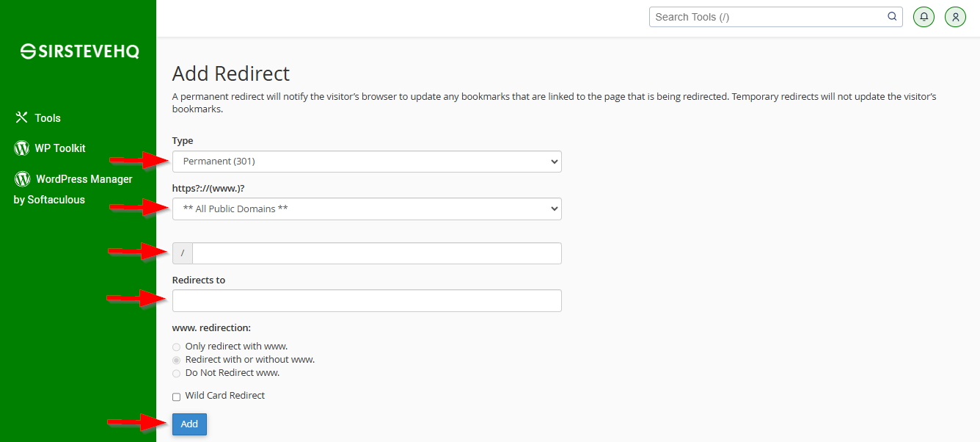The height and width of the screenshot is (442, 980).
Task: Open the All Public Domains dropdown
Action: [367, 209]
